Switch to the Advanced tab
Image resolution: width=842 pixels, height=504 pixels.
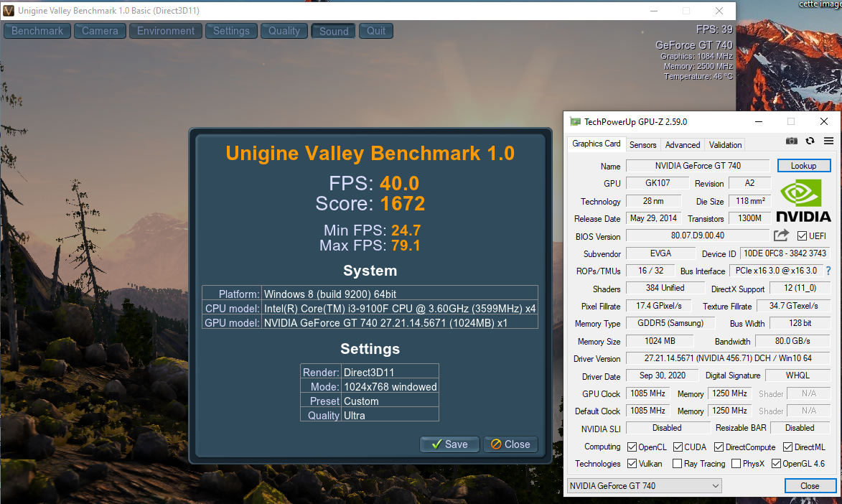click(683, 145)
